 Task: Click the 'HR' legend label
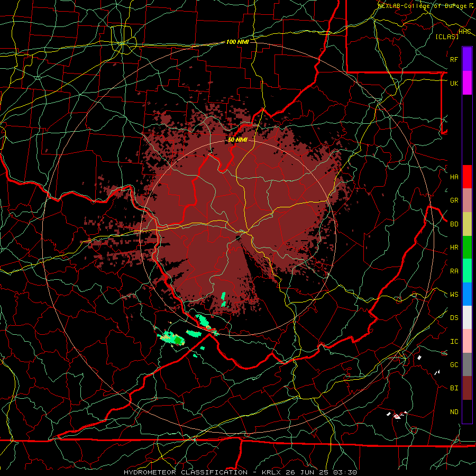click(454, 248)
